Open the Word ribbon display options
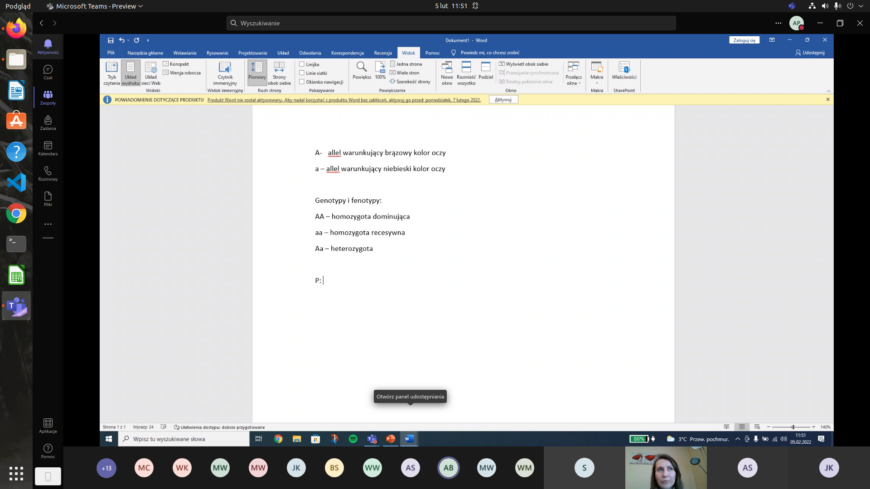The width and height of the screenshot is (870, 489). (x=771, y=40)
